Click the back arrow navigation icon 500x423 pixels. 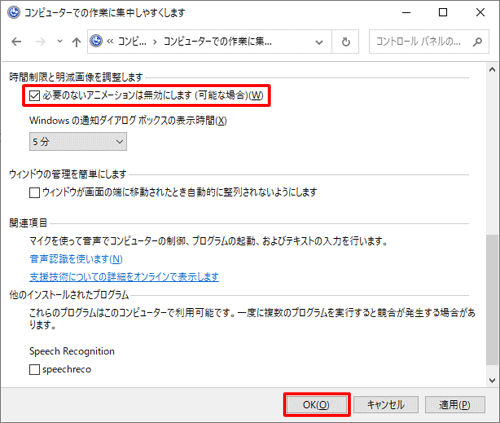[16, 42]
